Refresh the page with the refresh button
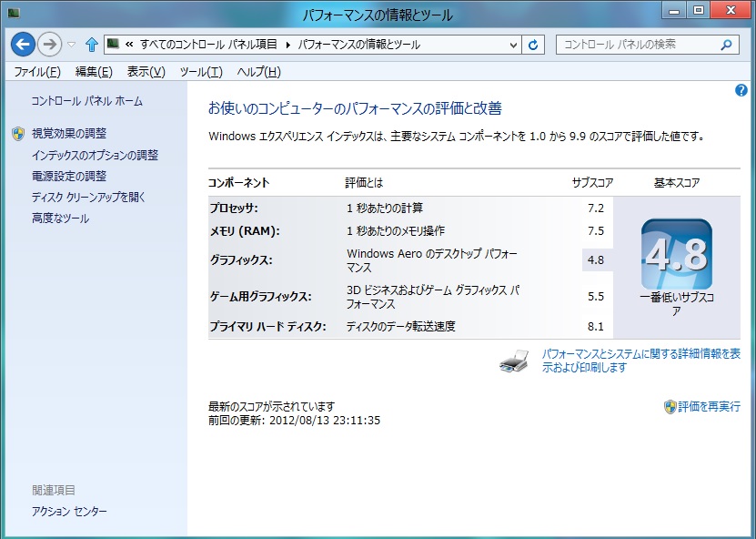The width and height of the screenshot is (756, 539). click(533, 45)
